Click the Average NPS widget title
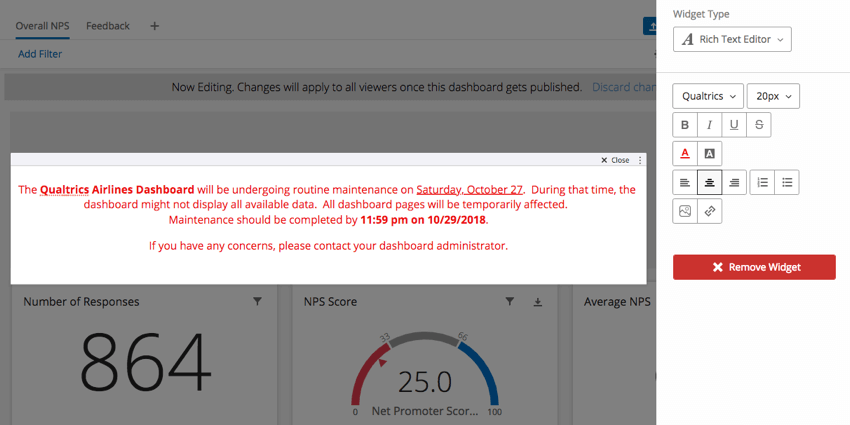Screen dimensions: 850x425 tap(617, 301)
